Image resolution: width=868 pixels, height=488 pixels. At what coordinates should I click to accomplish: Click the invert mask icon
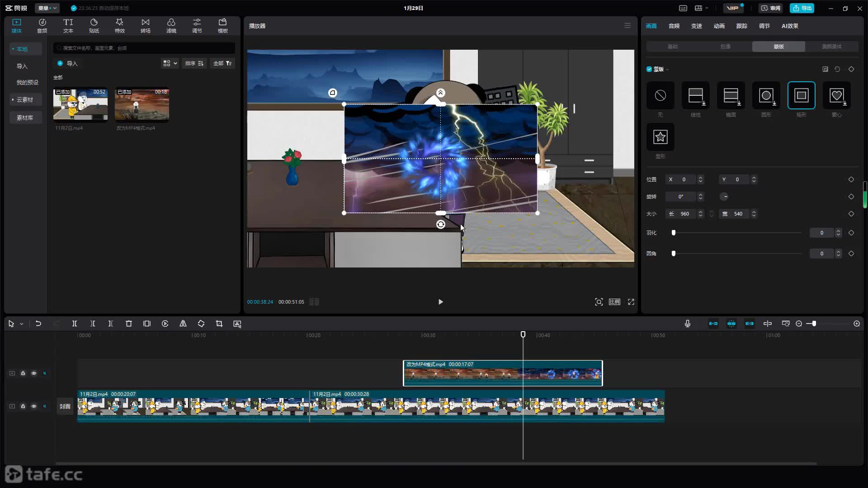[x=825, y=69]
